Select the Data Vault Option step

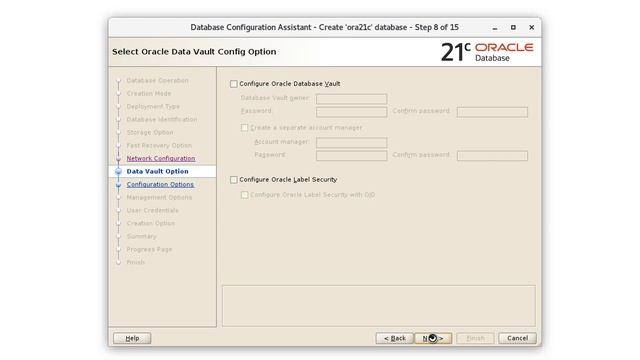pos(158,171)
